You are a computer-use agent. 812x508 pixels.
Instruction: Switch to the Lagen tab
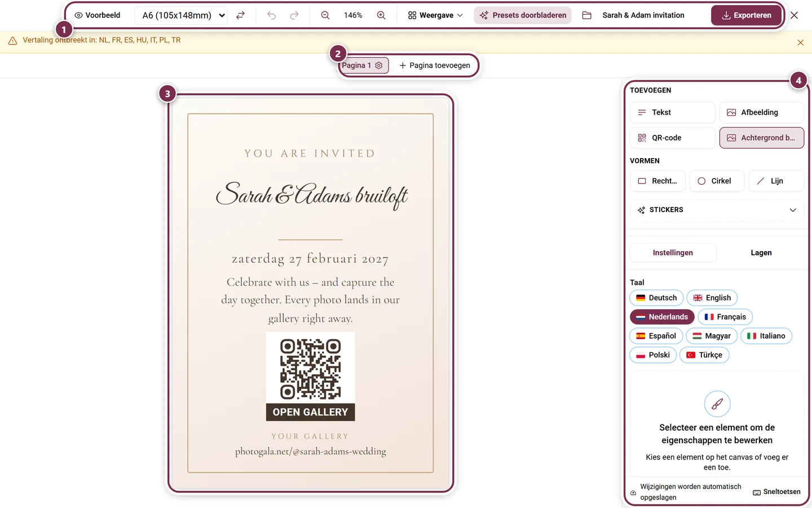761,253
